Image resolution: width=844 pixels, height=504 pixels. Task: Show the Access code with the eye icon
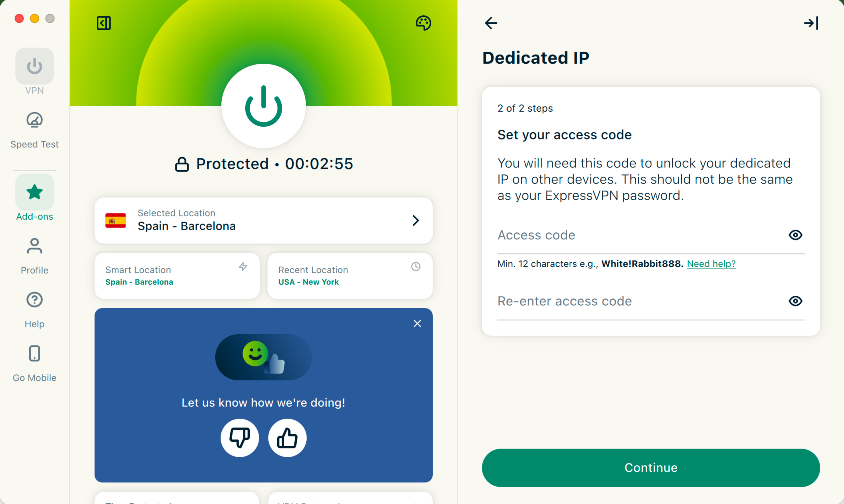pos(795,235)
